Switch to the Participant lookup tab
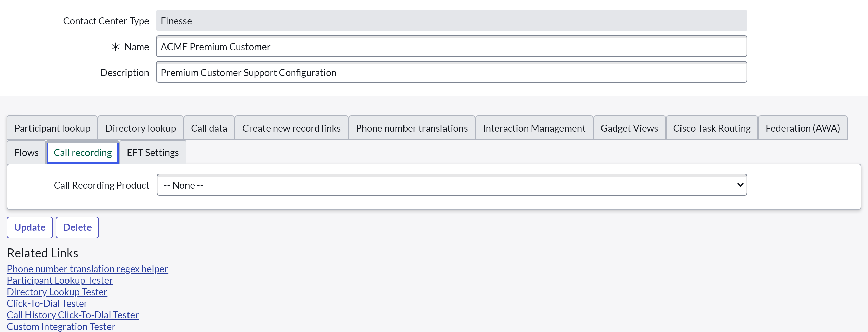The image size is (868, 332). [52, 128]
